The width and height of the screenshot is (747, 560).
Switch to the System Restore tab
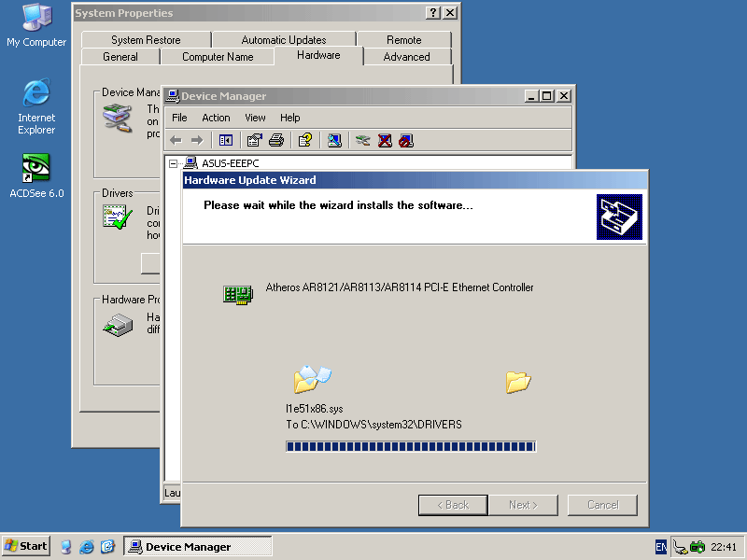pos(146,40)
